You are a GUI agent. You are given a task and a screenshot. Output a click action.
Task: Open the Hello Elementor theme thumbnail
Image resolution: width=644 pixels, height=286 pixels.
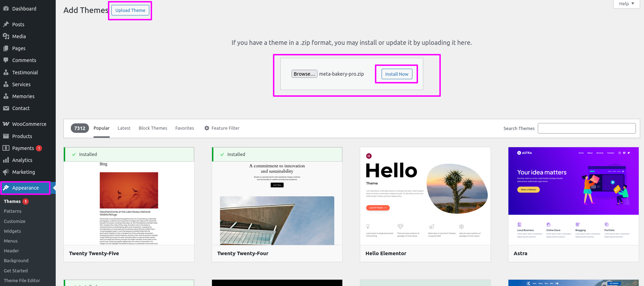(425, 196)
